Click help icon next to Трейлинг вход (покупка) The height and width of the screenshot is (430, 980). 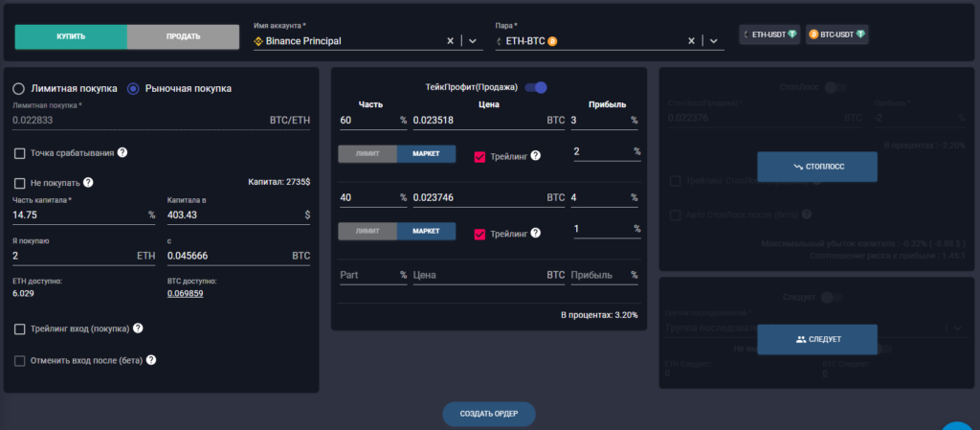[x=138, y=328]
